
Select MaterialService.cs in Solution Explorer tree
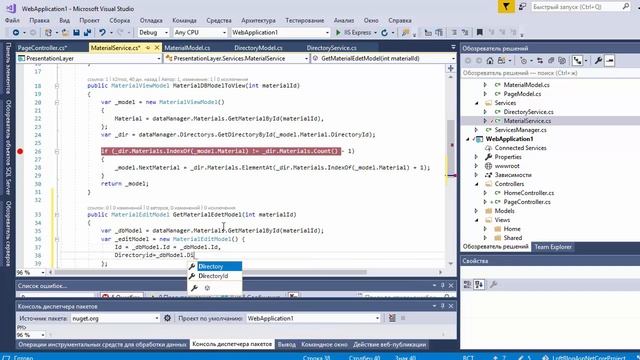coord(527,121)
